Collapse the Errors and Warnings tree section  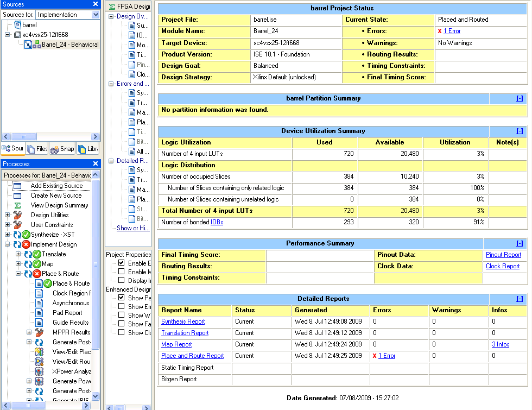coord(111,84)
